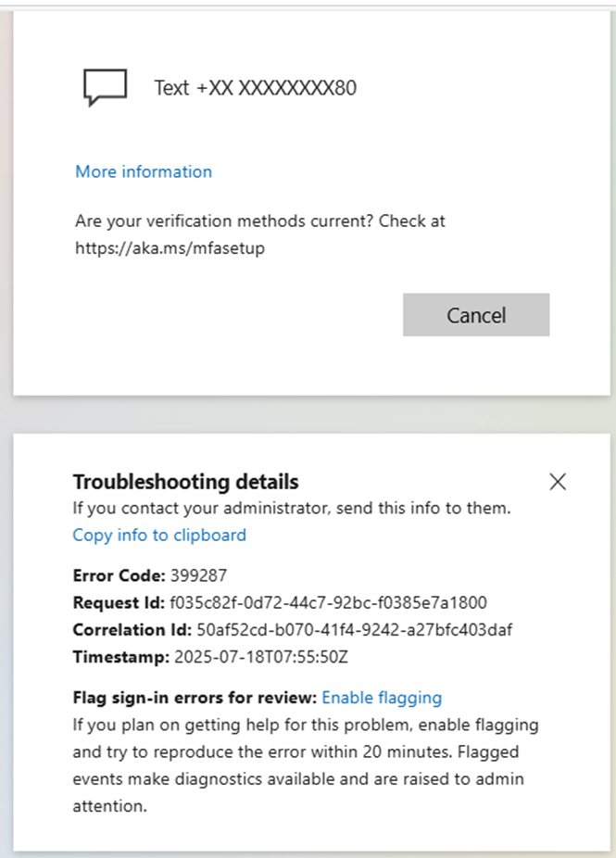Enable flagging for sign-in errors
Viewport: 616px width, 858px height.
click(382, 698)
